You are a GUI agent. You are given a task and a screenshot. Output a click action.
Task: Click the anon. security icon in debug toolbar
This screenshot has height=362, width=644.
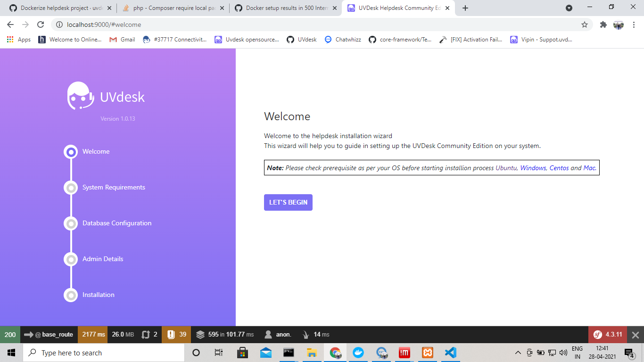click(x=269, y=334)
